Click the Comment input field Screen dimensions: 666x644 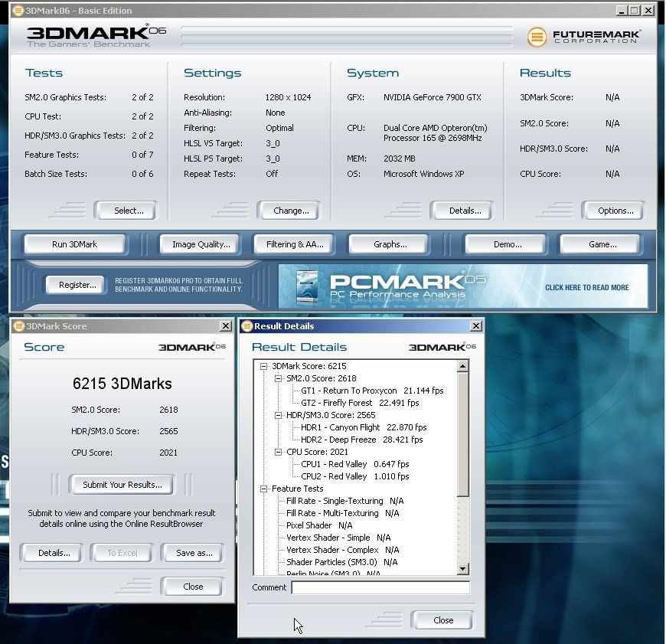pos(380,587)
